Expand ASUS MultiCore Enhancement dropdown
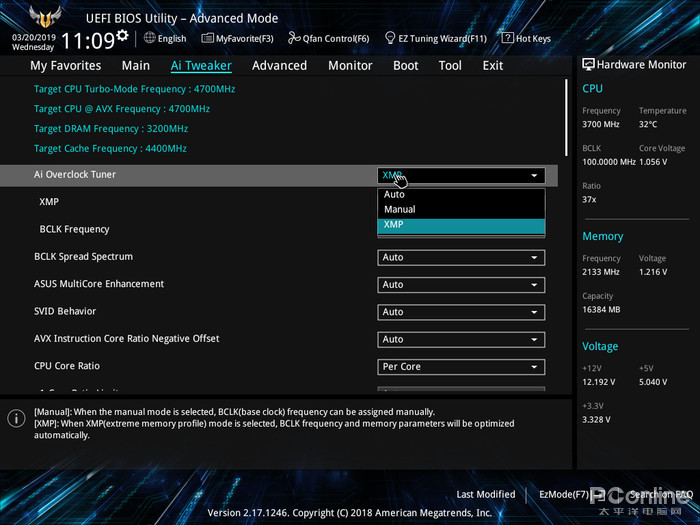 (461, 285)
